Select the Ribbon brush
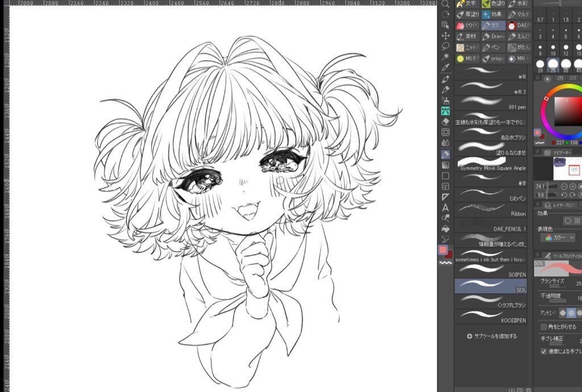Screen dimensions: 582x392 [490, 210]
